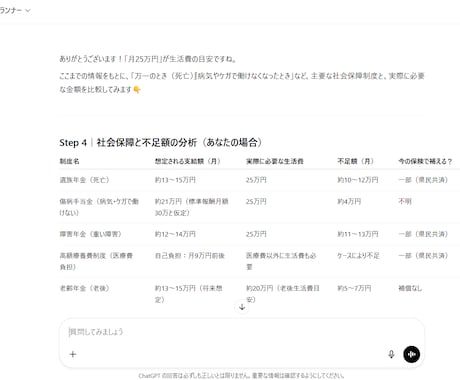Click the ChatGPT disclaimer text below the input
Screen dimensions: 460x380
tap(241, 375)
